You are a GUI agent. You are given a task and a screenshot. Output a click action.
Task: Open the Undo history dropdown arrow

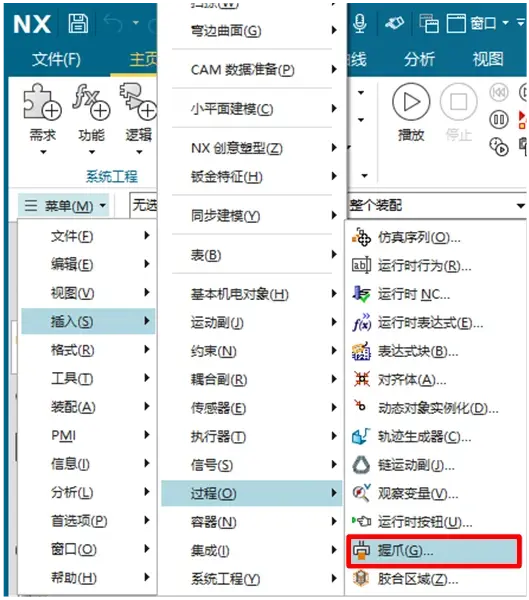coord(136,23)
